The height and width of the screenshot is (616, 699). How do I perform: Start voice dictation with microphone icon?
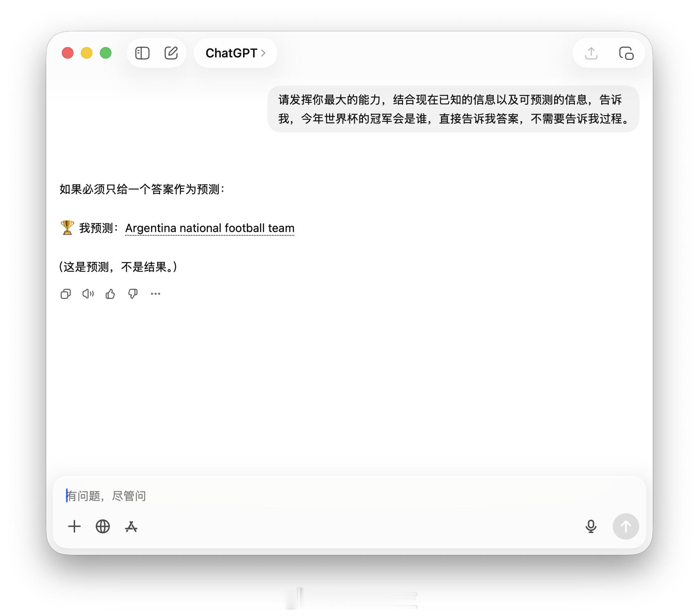click(591, 526)
